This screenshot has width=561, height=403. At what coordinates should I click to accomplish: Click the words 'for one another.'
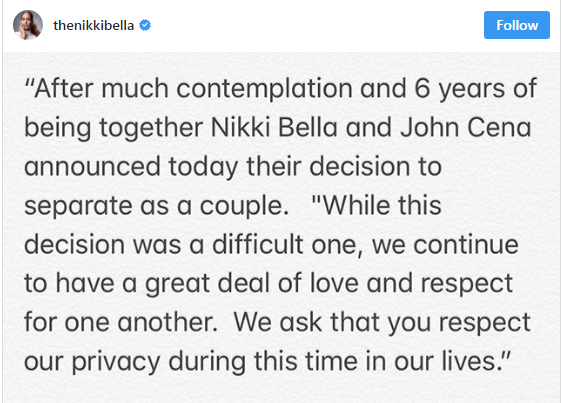click(x=121, y=322)
